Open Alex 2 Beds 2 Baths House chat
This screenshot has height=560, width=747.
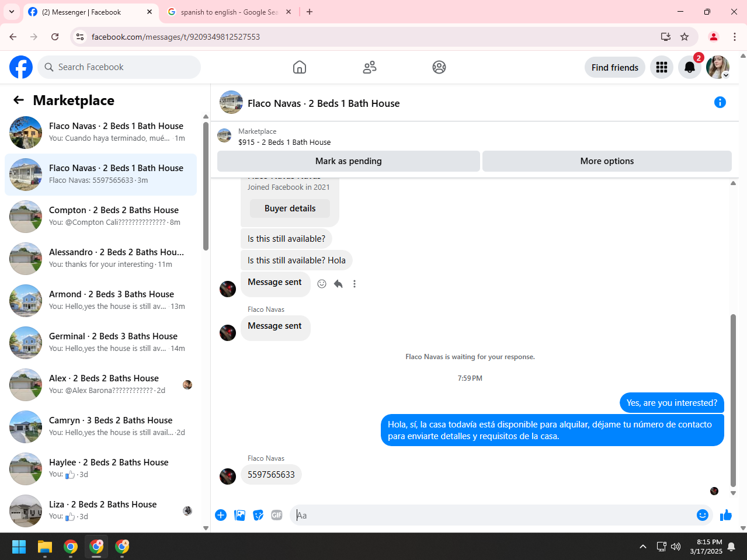(100, 385)
